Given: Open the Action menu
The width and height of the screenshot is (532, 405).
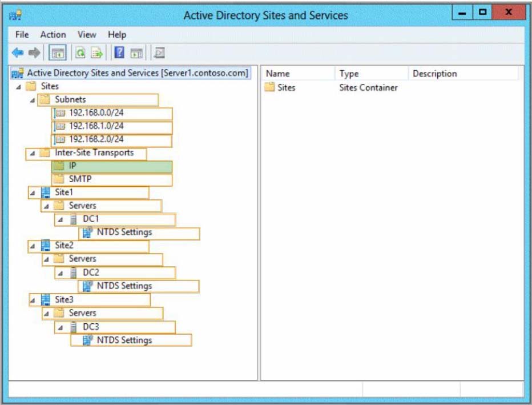Looking at the screenshot, I should coord(53,35).
